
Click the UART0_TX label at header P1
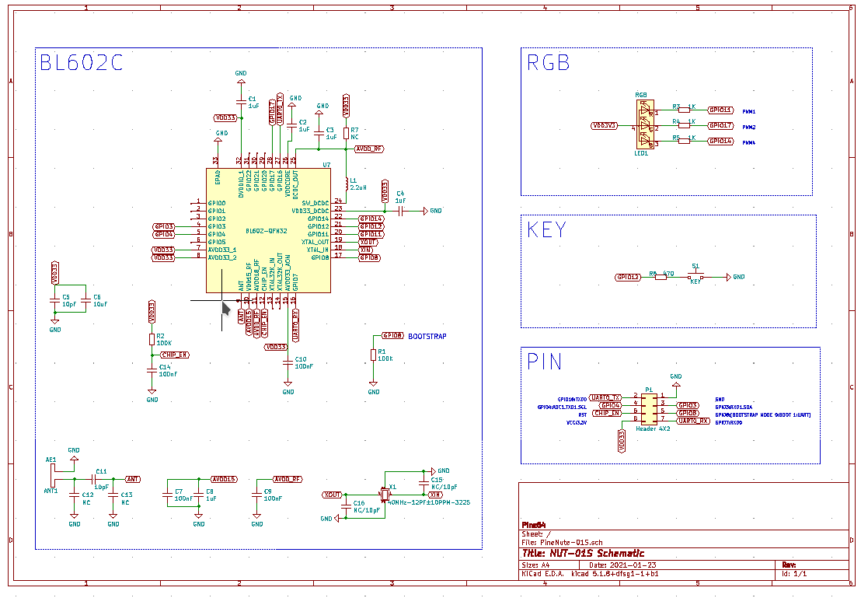point(605,397)
